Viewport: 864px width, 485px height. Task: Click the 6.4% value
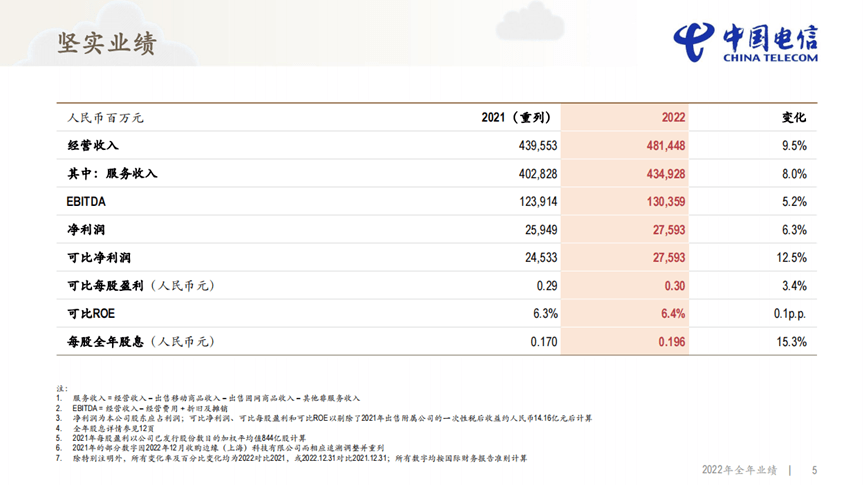pos(673,314)
